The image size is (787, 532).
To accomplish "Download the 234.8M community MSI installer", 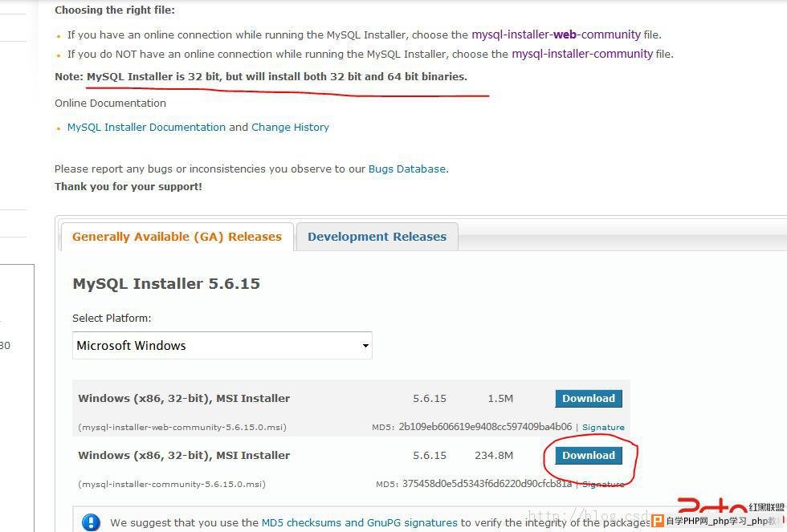I will (588, 456).
